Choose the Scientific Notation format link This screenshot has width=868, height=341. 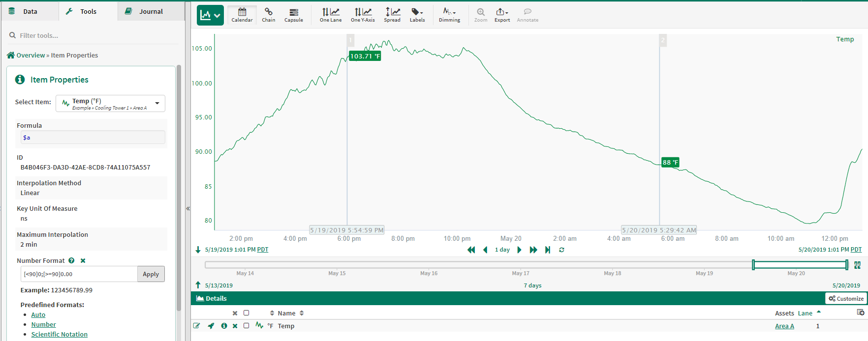click(60, 335)
